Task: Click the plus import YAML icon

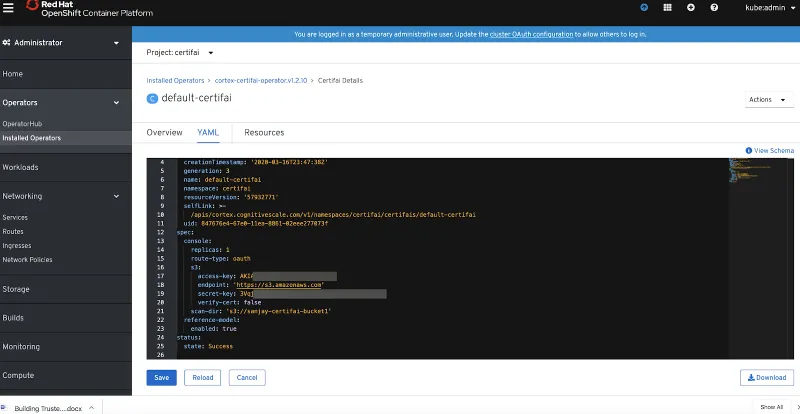Action: click(x=690, y=8)
